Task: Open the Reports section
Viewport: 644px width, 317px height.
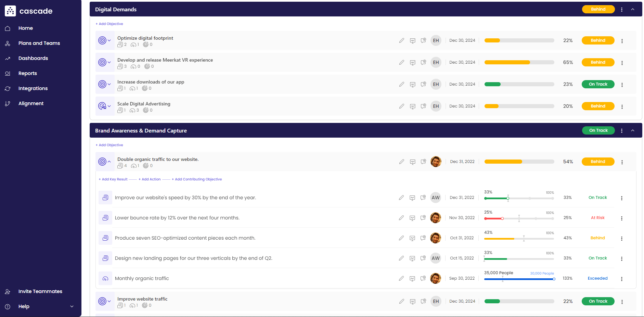Action: coord(28,73)
